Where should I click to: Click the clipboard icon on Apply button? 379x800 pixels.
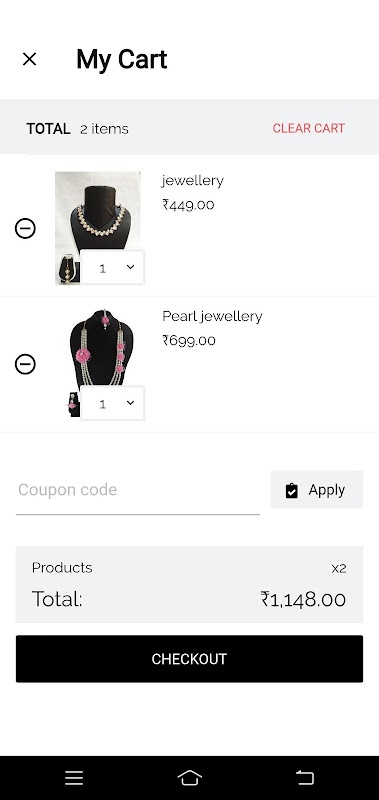click(x=292, y=490)
